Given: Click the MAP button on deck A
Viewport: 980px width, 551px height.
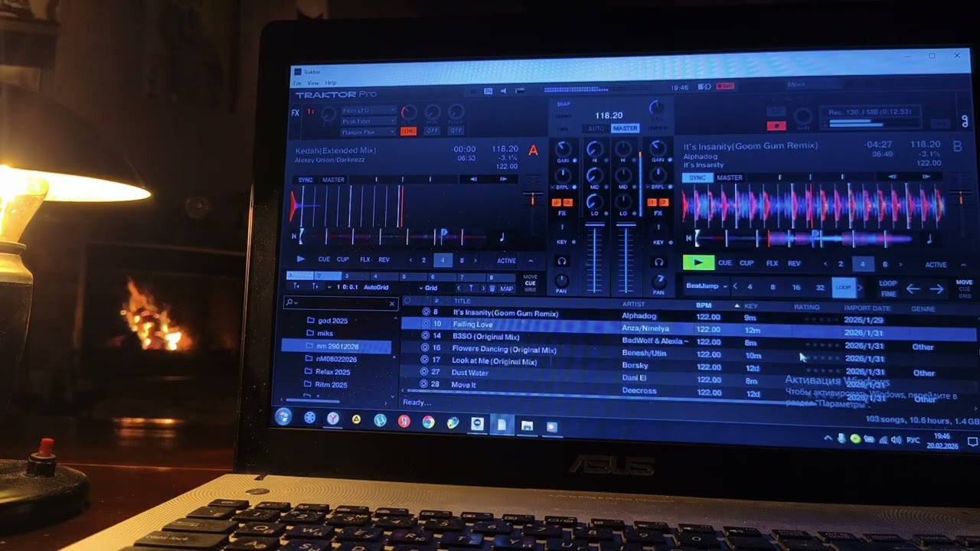Looking at the screenshot, I should coord(506,289).
